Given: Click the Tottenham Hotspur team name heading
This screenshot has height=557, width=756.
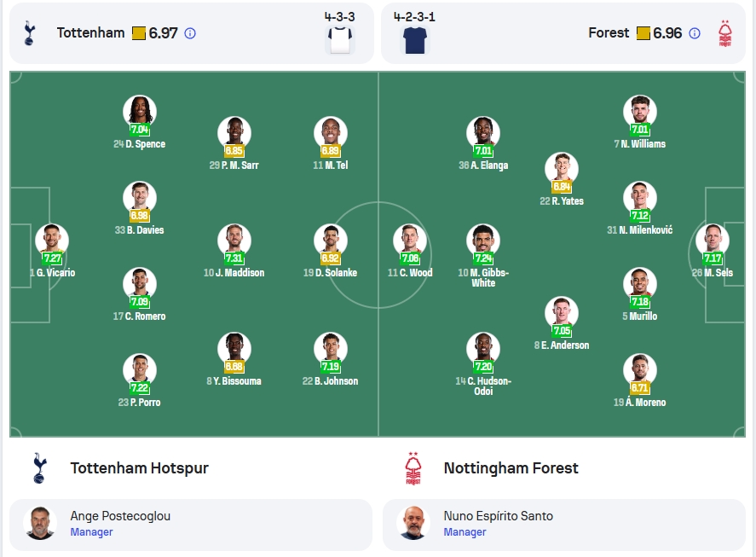Looking at the screenshot, I should point(139,468).
